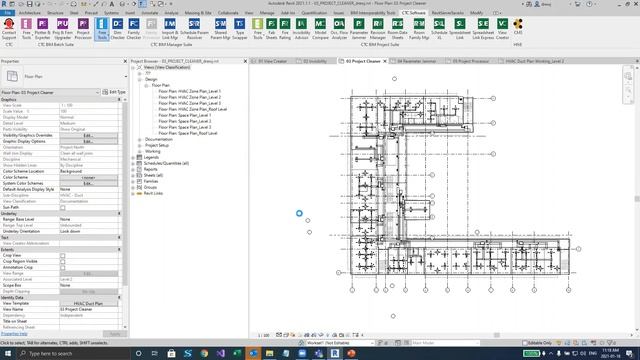Screen dimensions: 640x360
Task: Open Revit icon on taskbar
Action: (335, 353)
